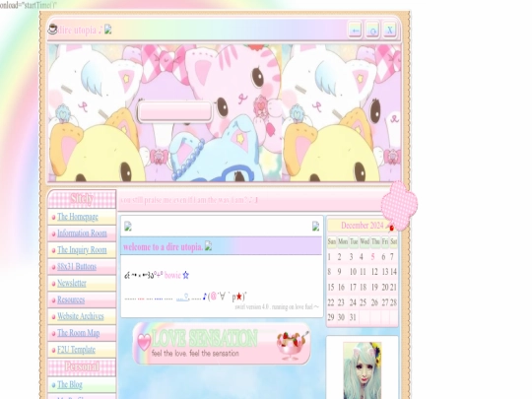
Task: Select December 18 on the calendar
Action: click(363, 288)
